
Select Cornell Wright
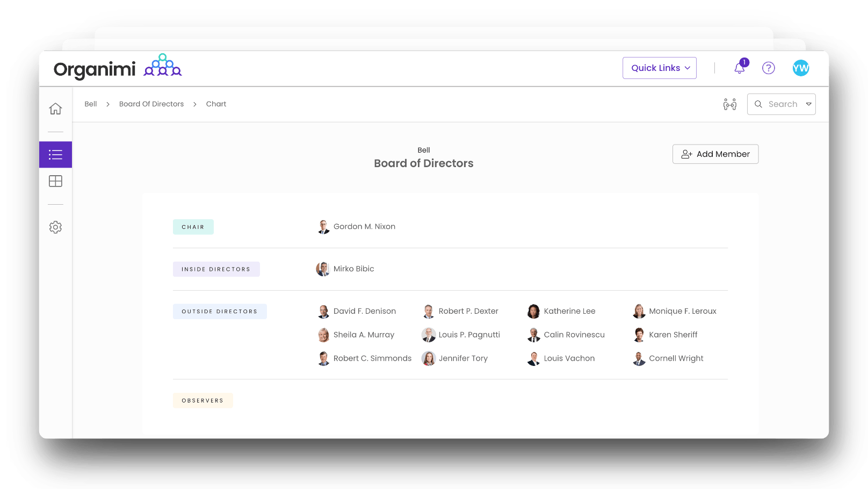[676, 358]
